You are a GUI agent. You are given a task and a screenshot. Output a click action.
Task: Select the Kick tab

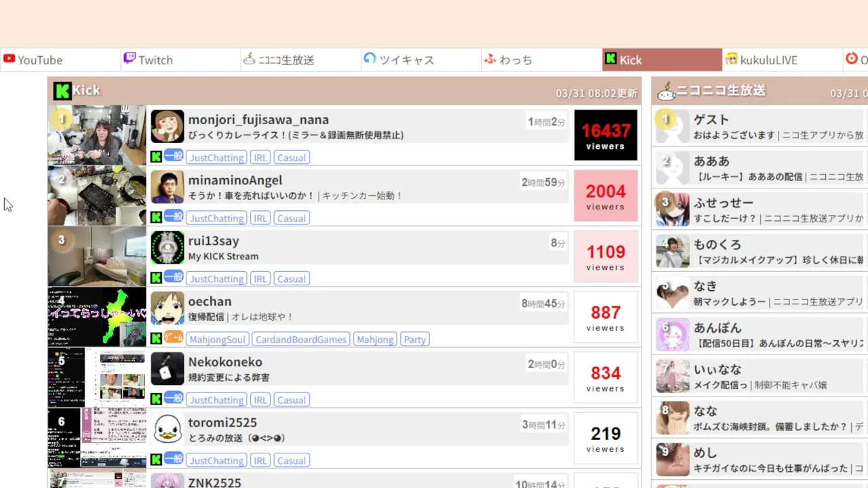[662, 60]
